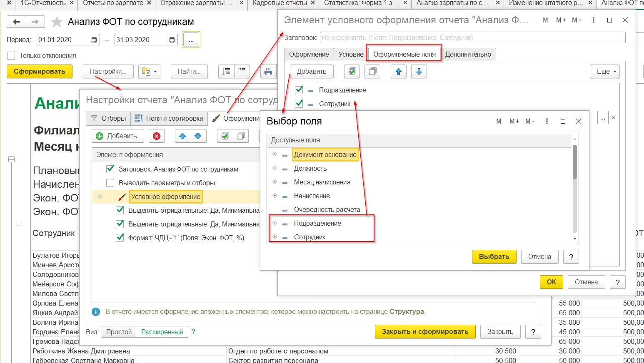This screenshot has width=644, height=363.
Task: Open calendar for start date 01.01.2020
Action: pos(94,40)
